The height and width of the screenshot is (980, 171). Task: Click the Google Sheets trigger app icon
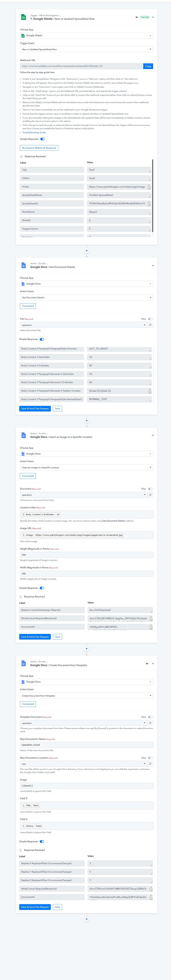pos(23,17)
